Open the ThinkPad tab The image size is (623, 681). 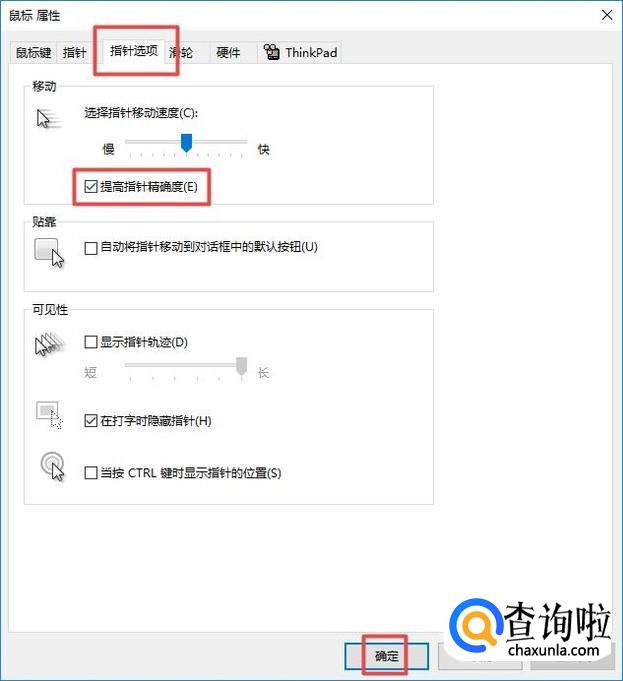tap(300, 53)
